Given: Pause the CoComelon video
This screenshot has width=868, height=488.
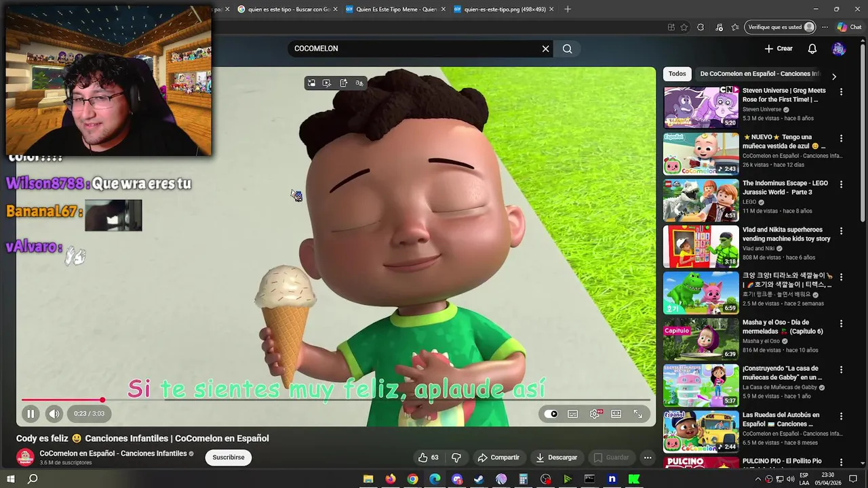Looking at the screenshot, I should point(31,413).
